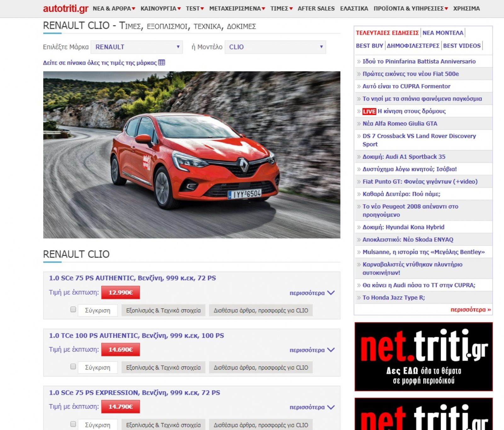
Task: Click the 14.790€ price button
Action: pos(120,407)
